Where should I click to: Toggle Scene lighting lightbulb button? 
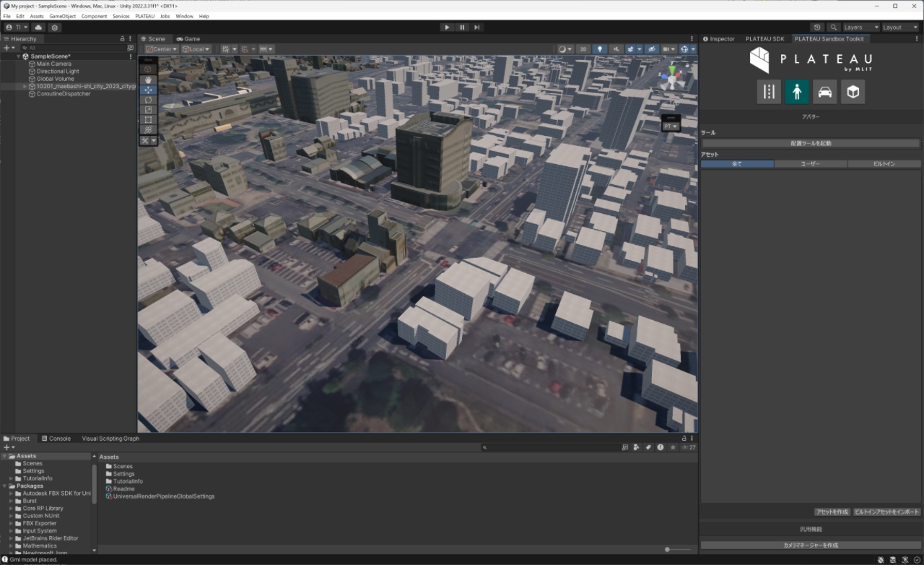pos(599,49)
